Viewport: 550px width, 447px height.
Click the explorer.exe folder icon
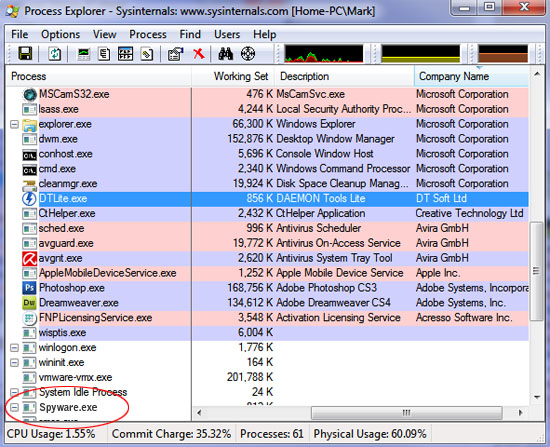29,125
